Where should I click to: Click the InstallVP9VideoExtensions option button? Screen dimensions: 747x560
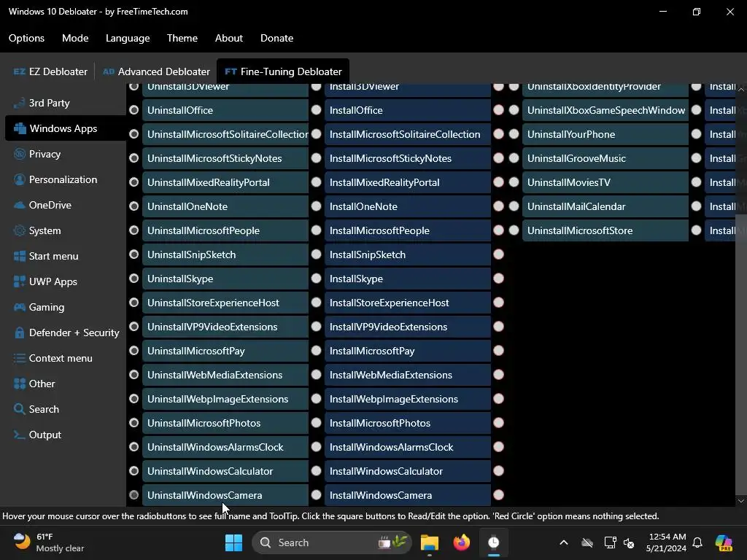(x=408, y=327)
